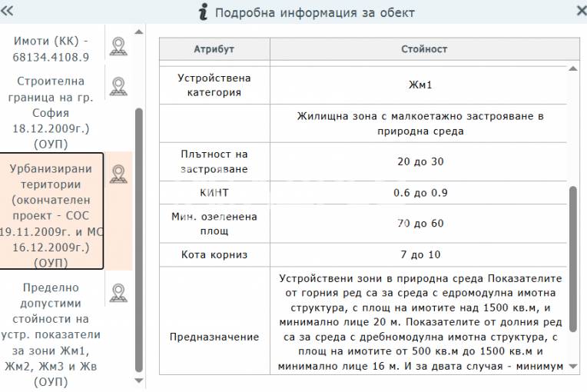The height and width of the screenshot is (392, 587).
Task: Select Имоти (КК) - 68134.4108.9 entry
Action: pos(51,48)
